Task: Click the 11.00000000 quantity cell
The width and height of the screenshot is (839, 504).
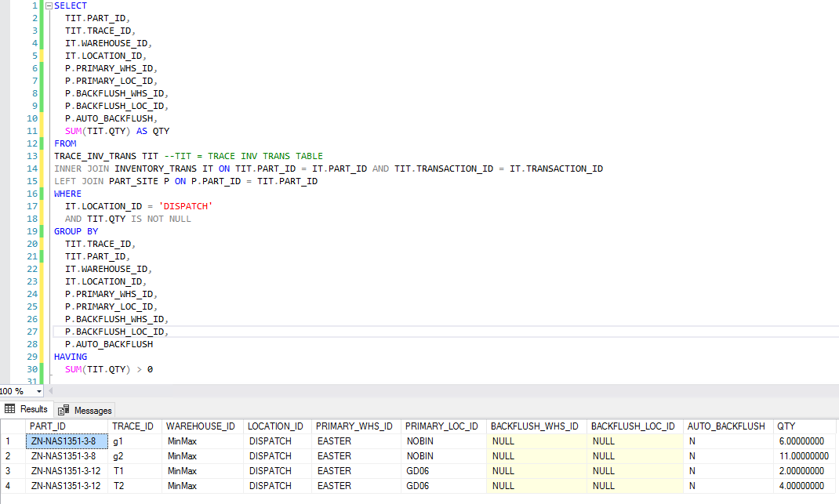Action: [x=804, y=456]
